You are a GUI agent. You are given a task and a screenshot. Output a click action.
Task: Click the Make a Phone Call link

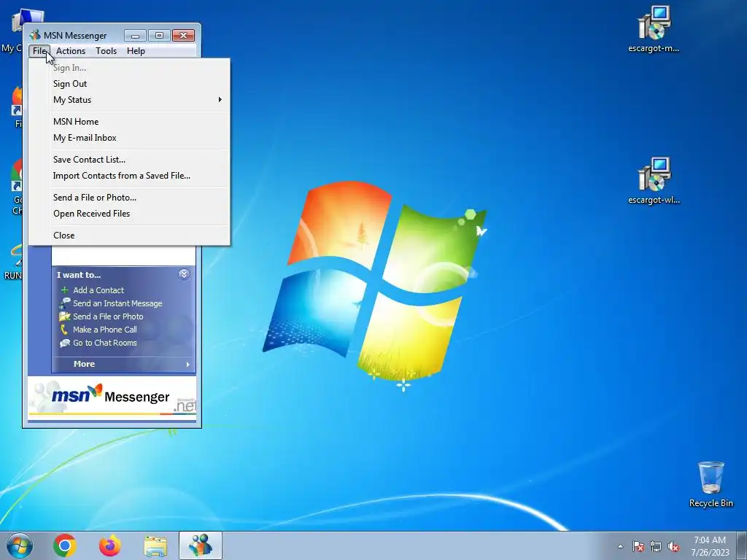pos(105,330)
